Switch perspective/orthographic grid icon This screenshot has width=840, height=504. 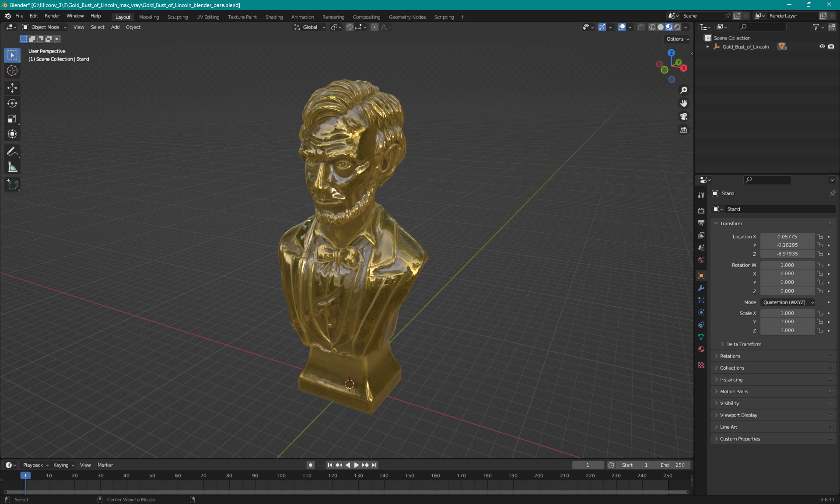(684, 130)
